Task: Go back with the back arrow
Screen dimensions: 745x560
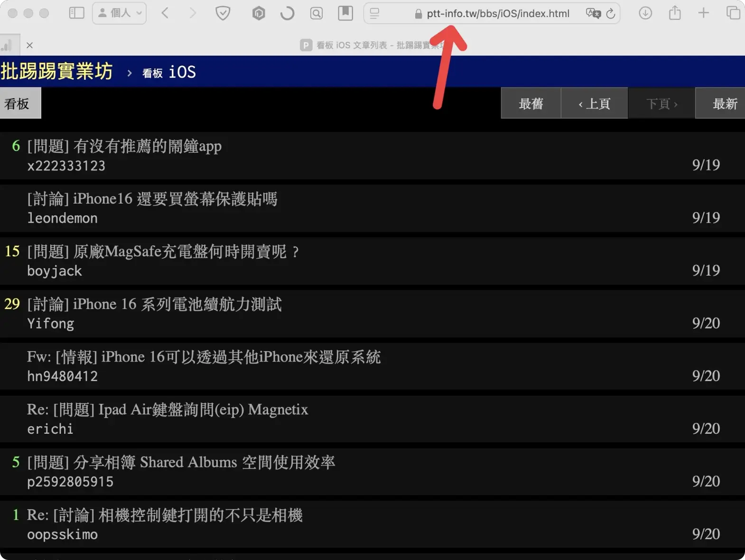Action: click(165, 13)
